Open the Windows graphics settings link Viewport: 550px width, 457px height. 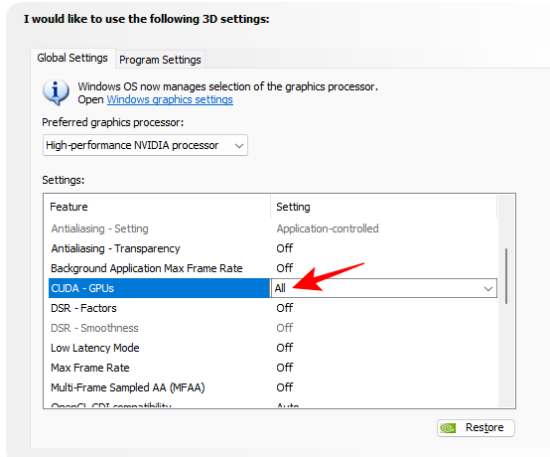click(x=170, y=100)
